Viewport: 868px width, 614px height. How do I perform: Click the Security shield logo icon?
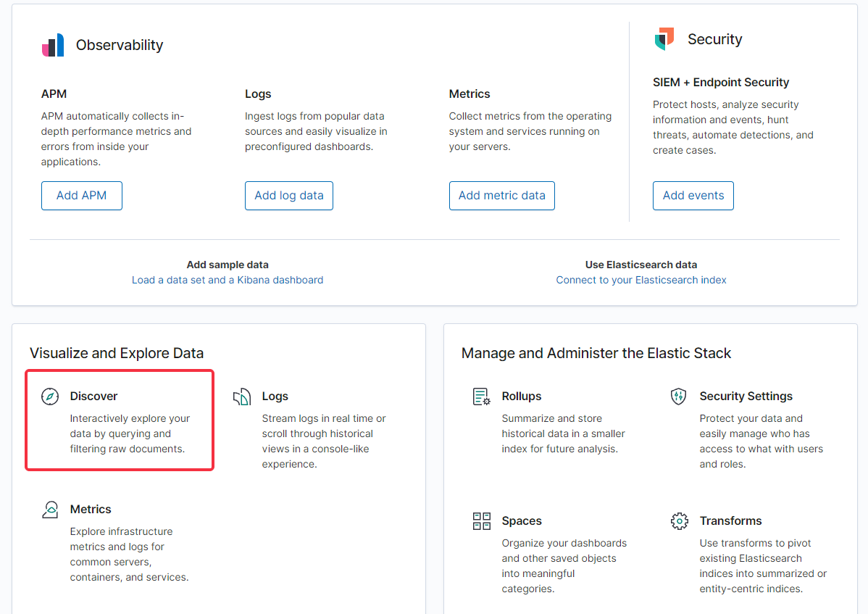point(664,38)
